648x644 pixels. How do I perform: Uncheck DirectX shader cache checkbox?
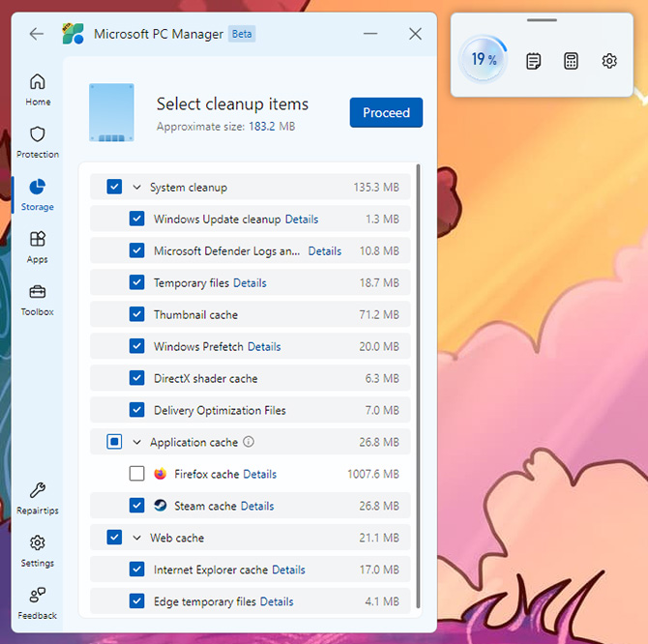136,377
